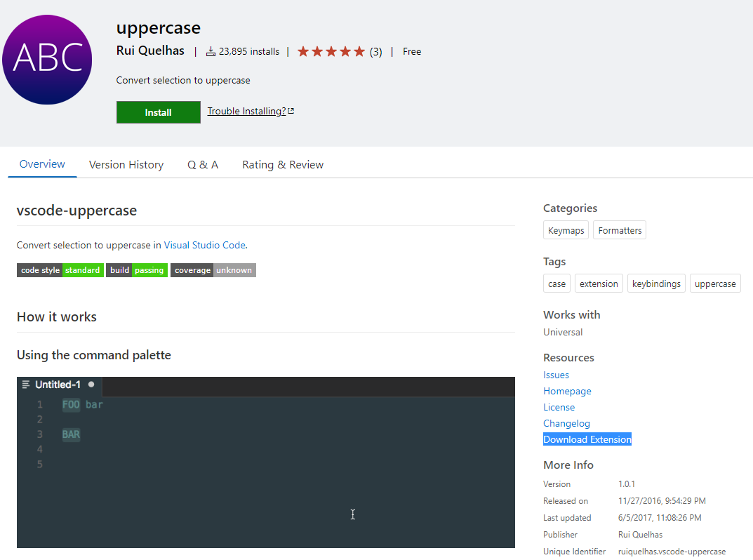Switch to the Overview tab
The width and height of the screenshot is (753, 560).
(x=42, y=164)
